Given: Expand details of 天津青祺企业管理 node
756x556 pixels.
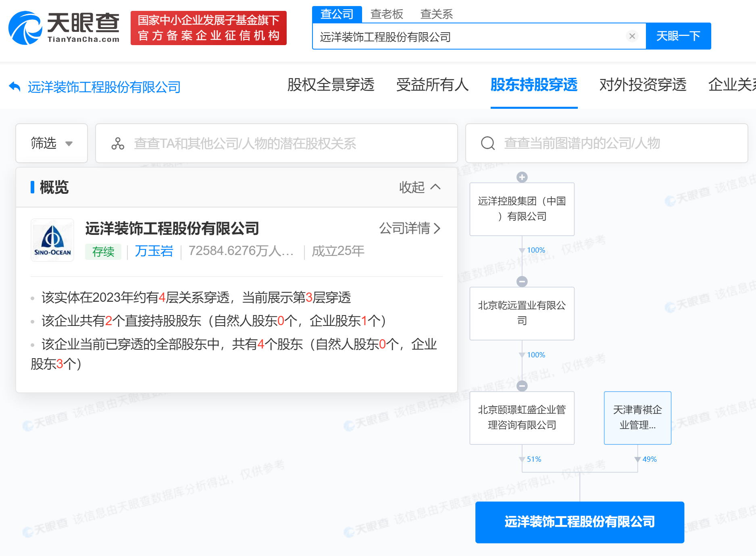Looking at the screenshot, I should pos(637,418).
